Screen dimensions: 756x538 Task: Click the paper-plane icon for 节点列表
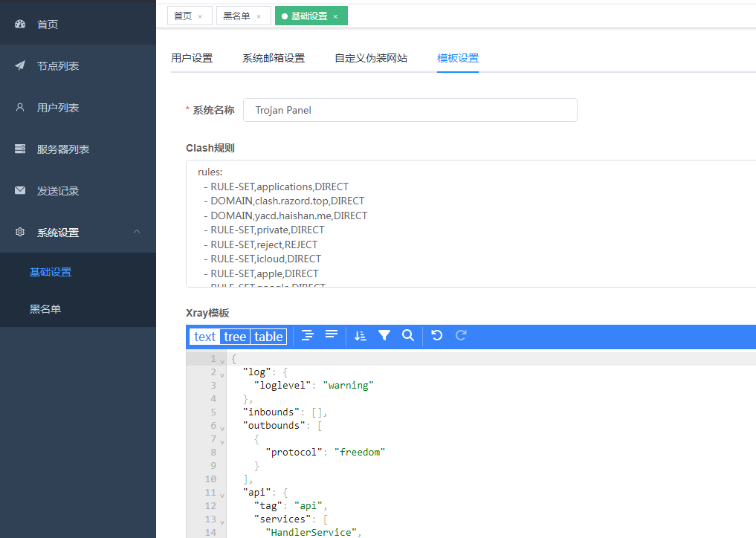20,66
